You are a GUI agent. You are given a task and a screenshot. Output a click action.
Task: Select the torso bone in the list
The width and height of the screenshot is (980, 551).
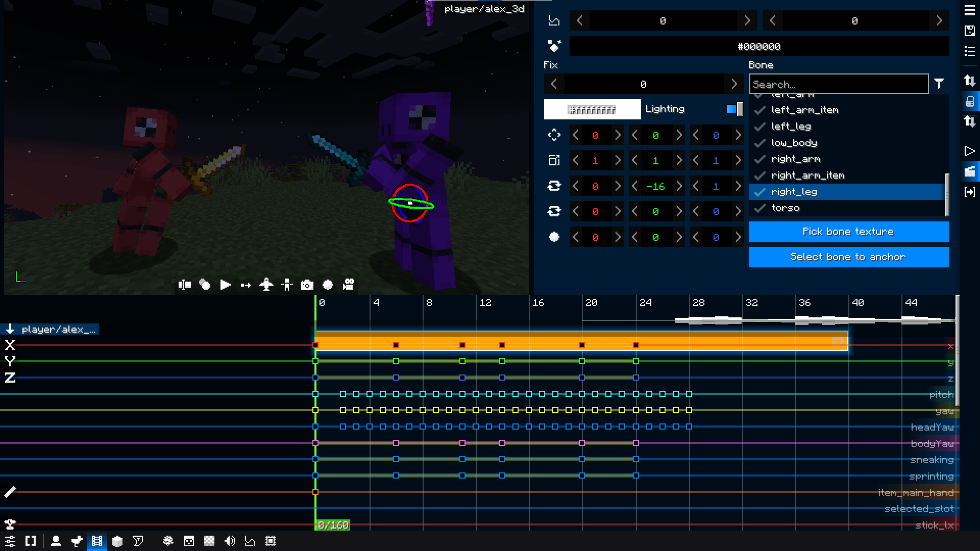point(847,208)
